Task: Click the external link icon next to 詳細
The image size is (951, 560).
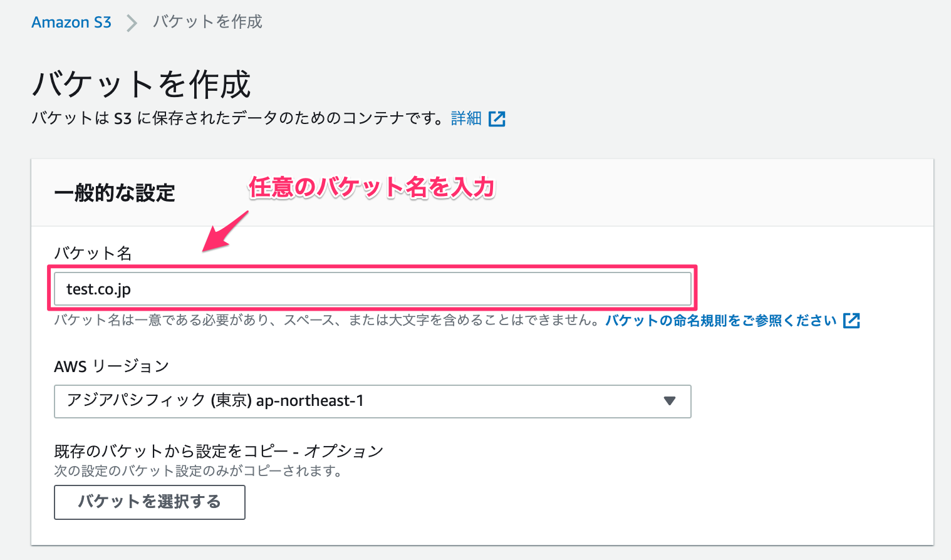Action: click(x=497, y=118)
